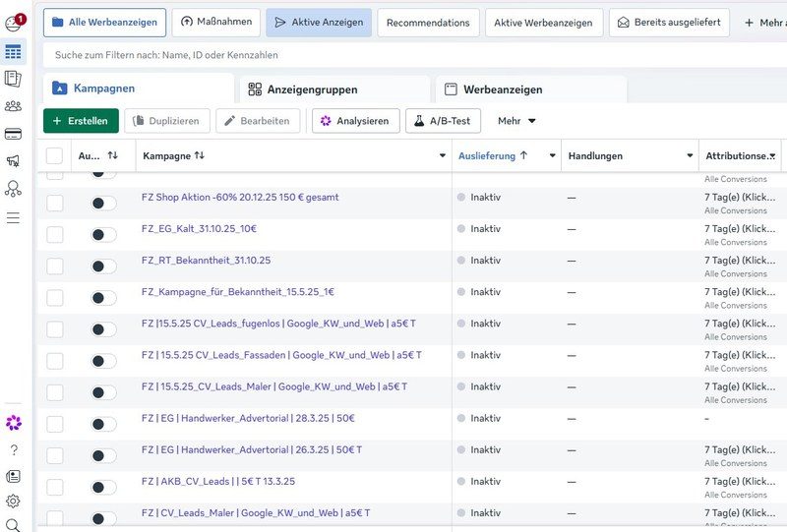
Task: Click the search magnifier icon in sidebar
Action: [13, 525]
